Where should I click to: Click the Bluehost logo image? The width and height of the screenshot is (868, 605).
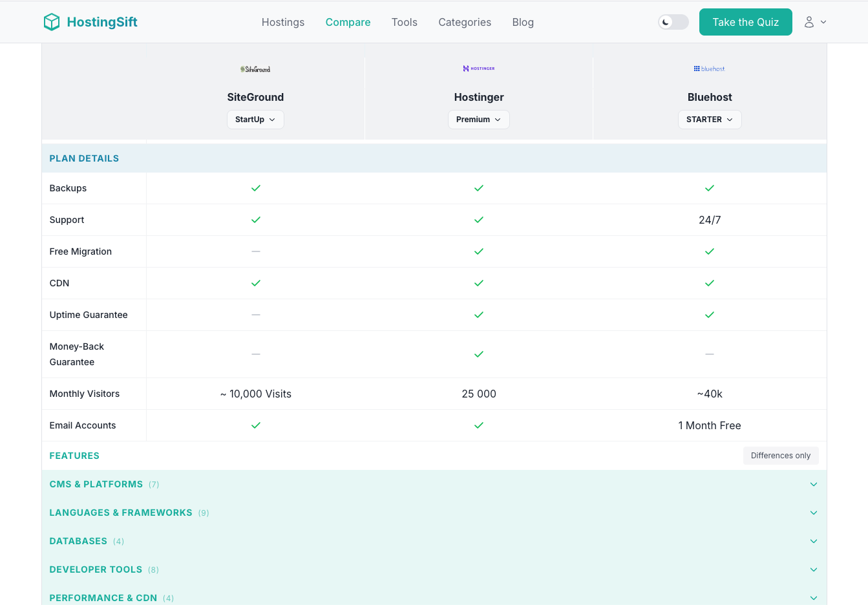tap(710, 69)
